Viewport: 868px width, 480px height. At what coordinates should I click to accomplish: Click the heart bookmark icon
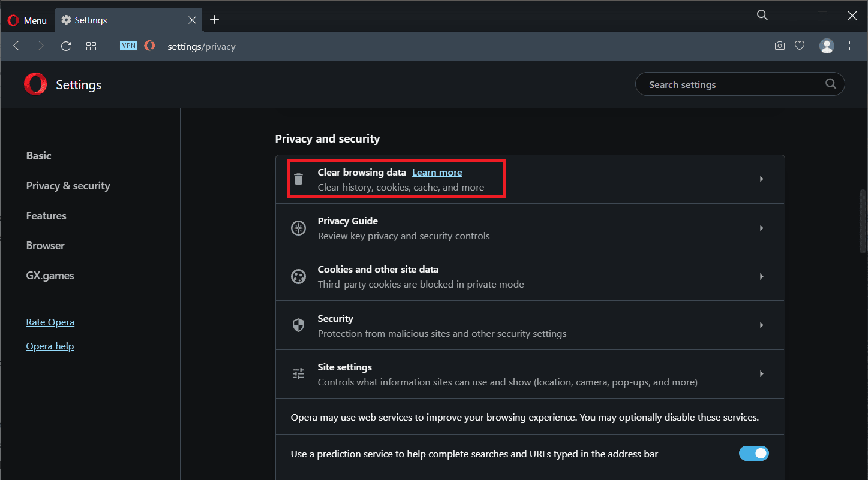click(800, 46)
